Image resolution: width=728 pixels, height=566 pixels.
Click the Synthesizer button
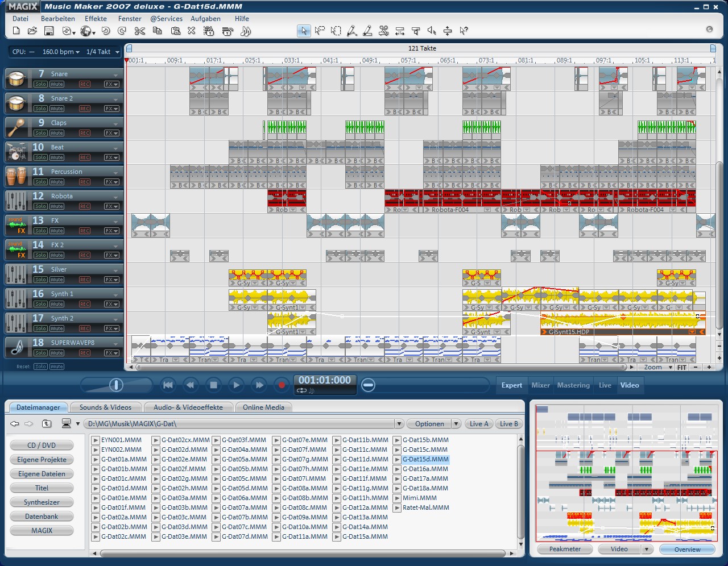[42, 502]
